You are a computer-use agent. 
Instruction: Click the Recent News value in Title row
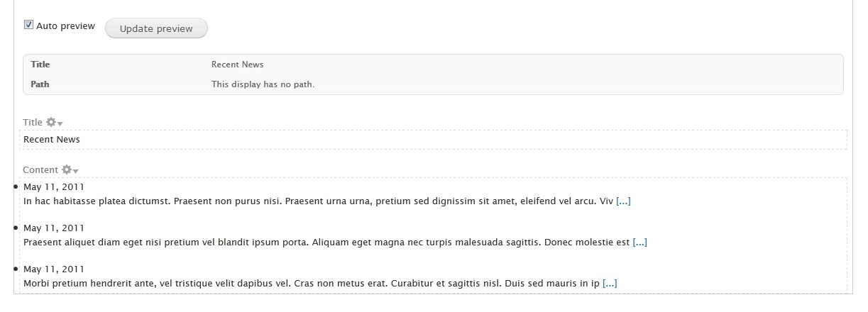(x=237, y=65)
